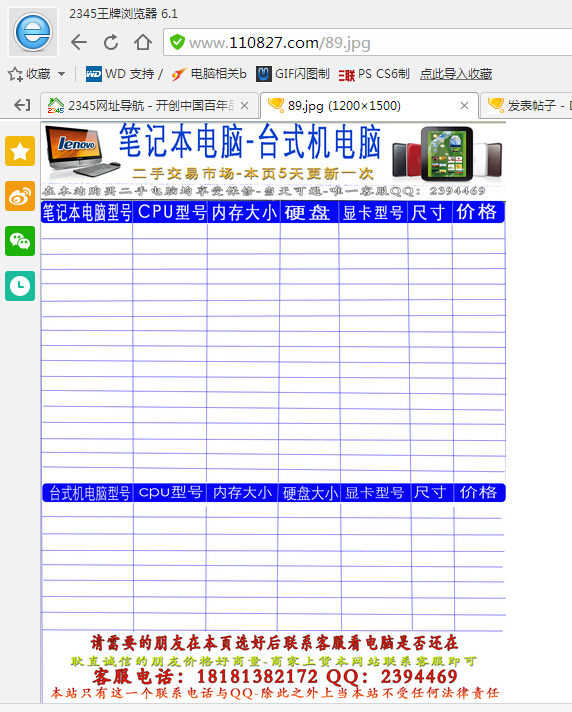Viewport: 572px width, 712px height.
Task: Open the WeChat sidebar icon
Action: [20, 241]
